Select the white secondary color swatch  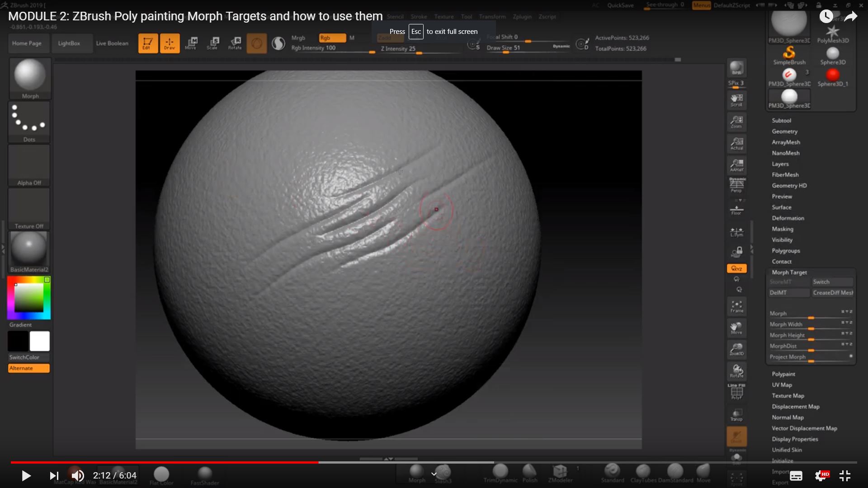tap(40, 341)
